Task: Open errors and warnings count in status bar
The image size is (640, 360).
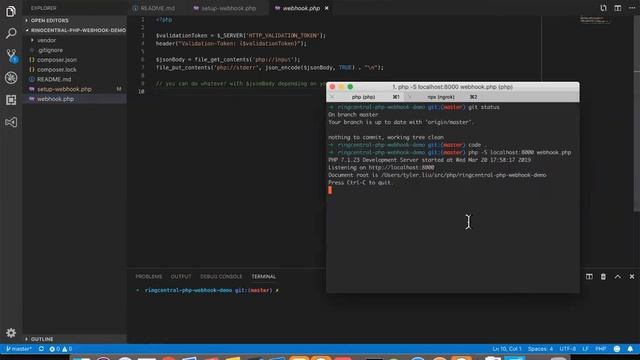Action: (60, 349)
